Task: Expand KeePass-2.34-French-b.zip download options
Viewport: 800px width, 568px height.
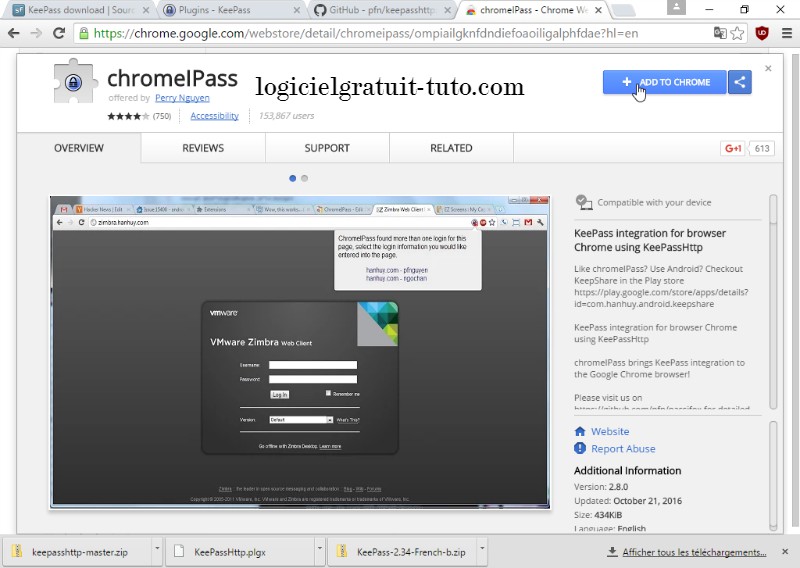Action: (482, 549)
